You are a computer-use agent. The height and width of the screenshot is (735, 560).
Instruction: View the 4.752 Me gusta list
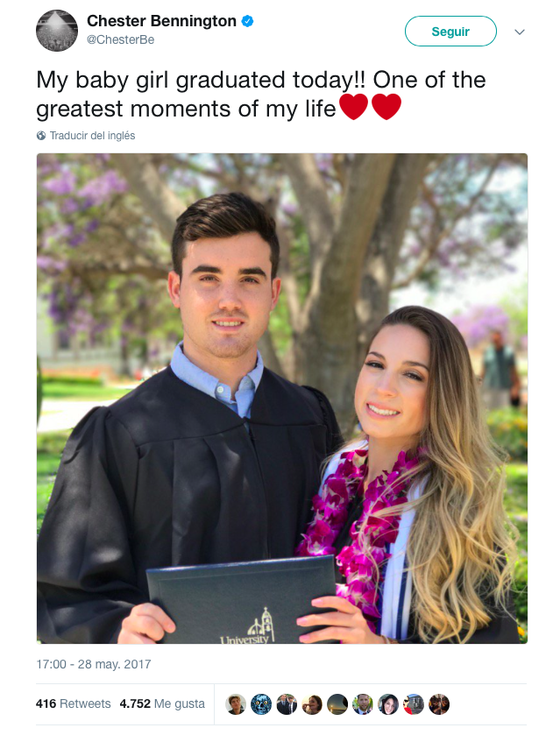point(162,703)
